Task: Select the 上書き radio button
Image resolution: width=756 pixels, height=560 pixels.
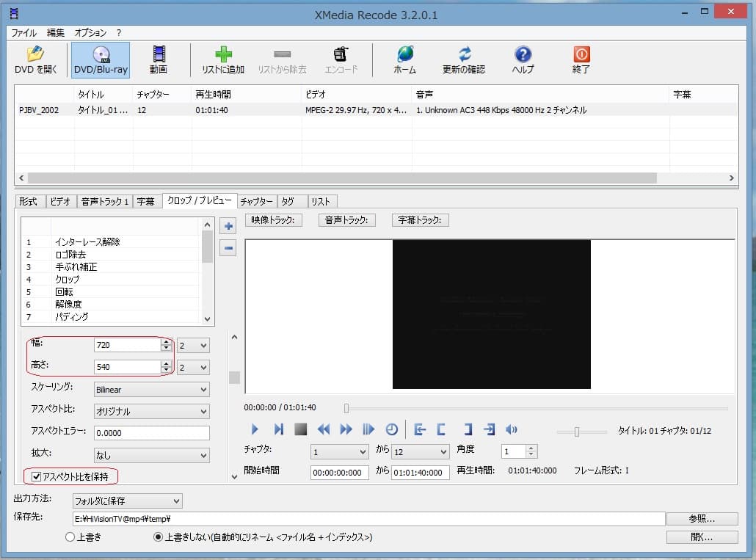Action: pos(70,537)
